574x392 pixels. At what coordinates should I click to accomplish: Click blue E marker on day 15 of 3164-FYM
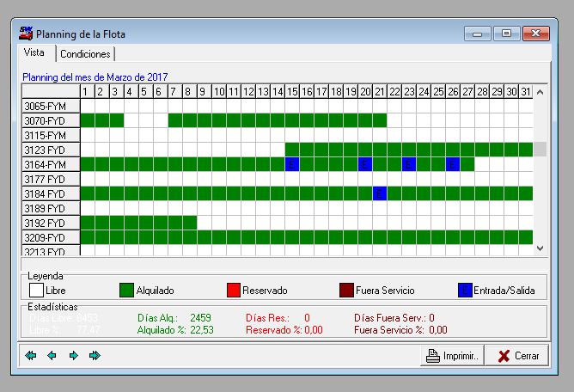[x=292, y=164]
